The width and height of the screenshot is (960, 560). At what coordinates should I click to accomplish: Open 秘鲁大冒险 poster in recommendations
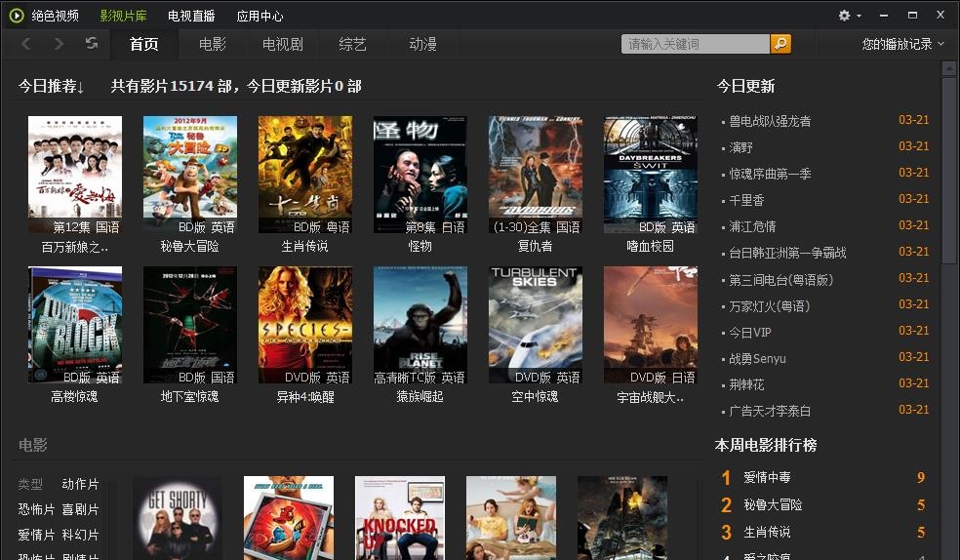190,175
